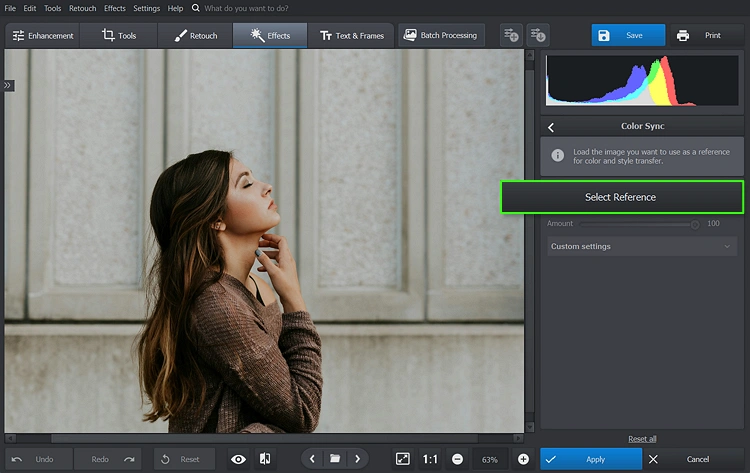Screen dimensions: 750x473
Task: Open the Retouch menu in menu bar
Action: [x=82, y=8]
